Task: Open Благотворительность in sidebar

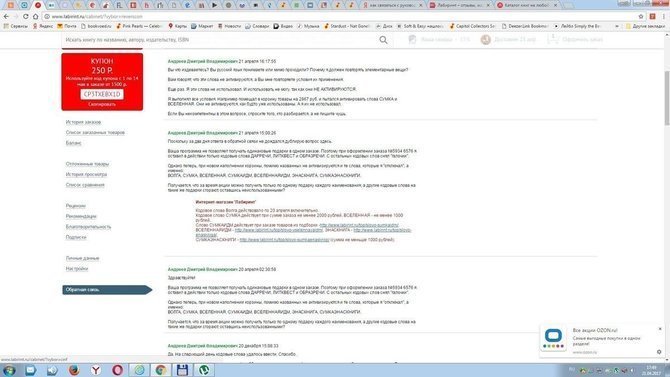Action: pos(88,227)
